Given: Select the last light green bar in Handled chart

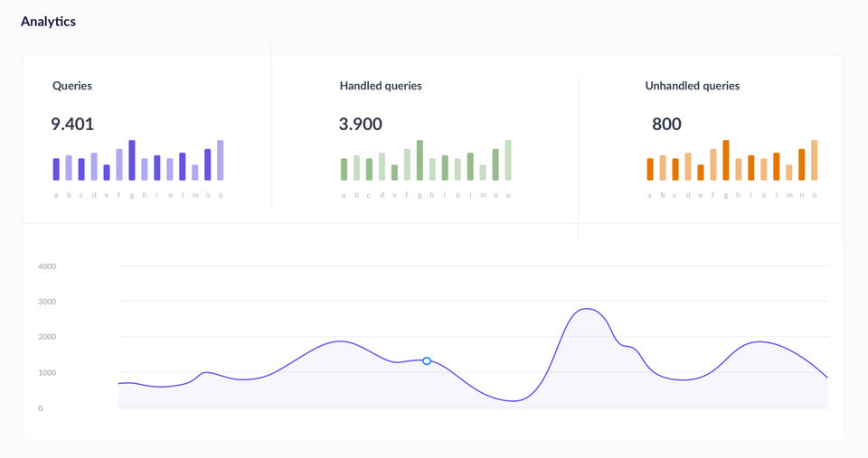Looking at the screenshot, I should click(508, 161).
